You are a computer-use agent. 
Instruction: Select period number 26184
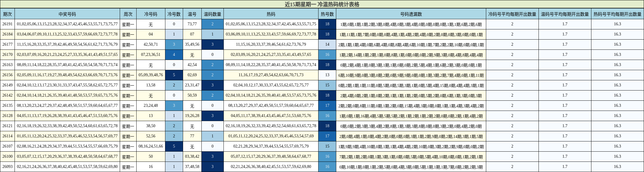pyautogui.click(x=8, y=34)
